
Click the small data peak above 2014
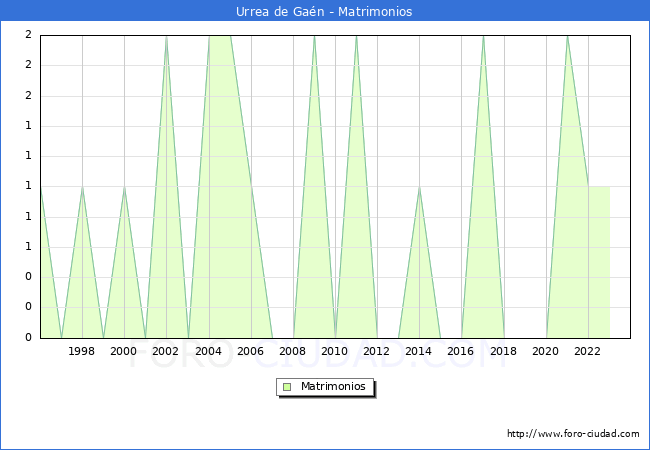419,189
